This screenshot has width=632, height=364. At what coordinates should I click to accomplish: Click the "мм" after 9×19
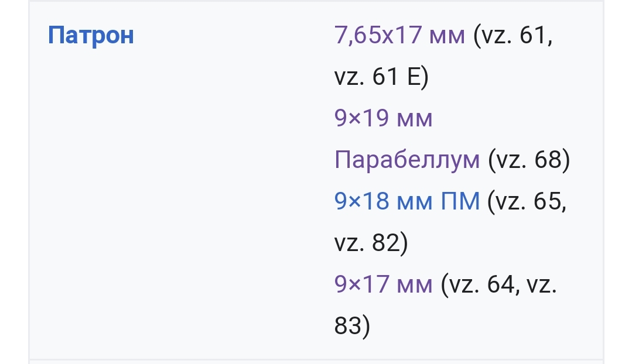click(415, 119)
